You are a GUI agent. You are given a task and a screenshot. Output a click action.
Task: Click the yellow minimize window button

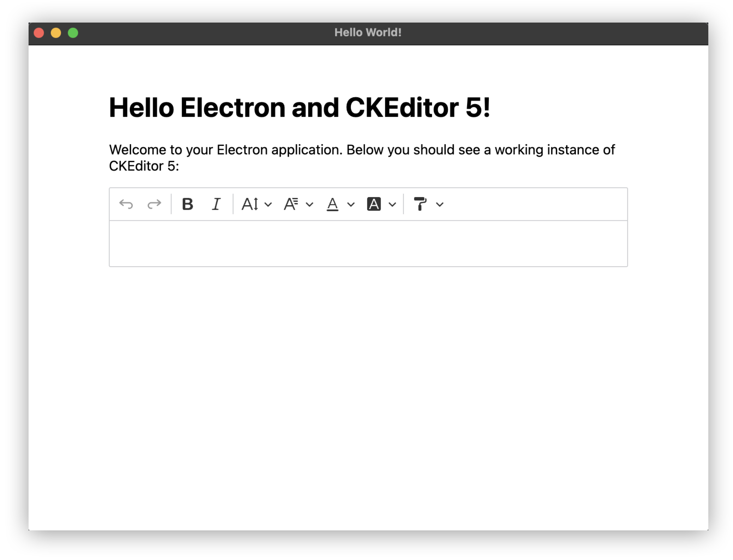coord(56,32)
